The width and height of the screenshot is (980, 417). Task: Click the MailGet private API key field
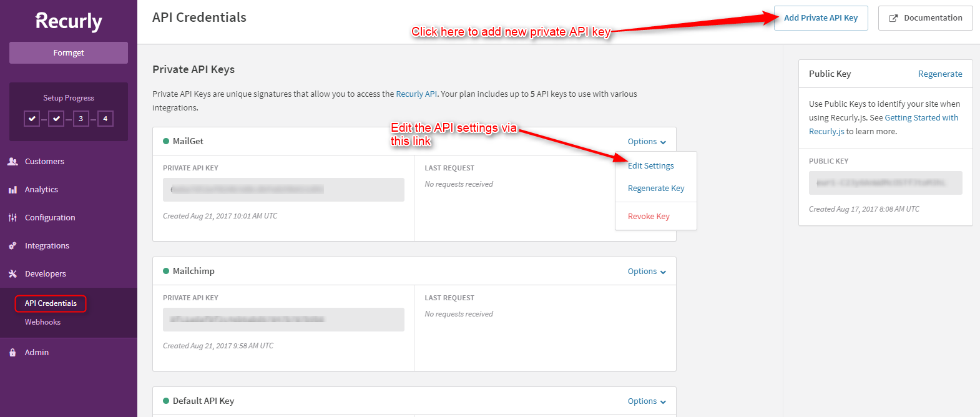click(x=283, y=190)
